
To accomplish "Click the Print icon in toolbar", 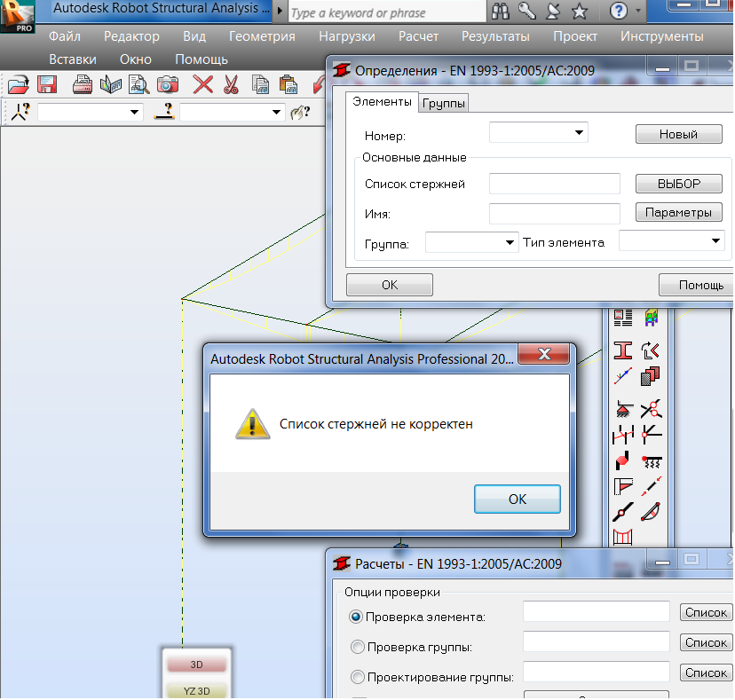I will pyautogui.click(x=83, y=85).
